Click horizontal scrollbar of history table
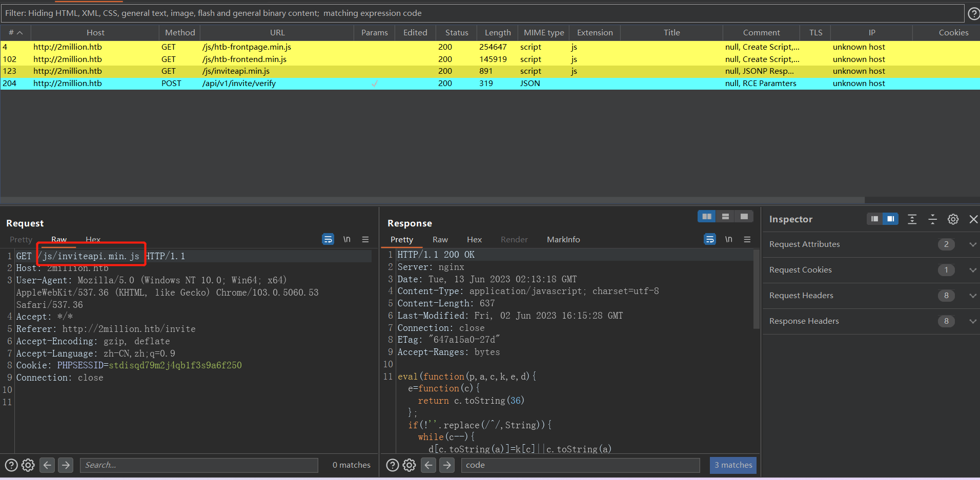Viewport: 980px width, 480px height. (433, 200)
